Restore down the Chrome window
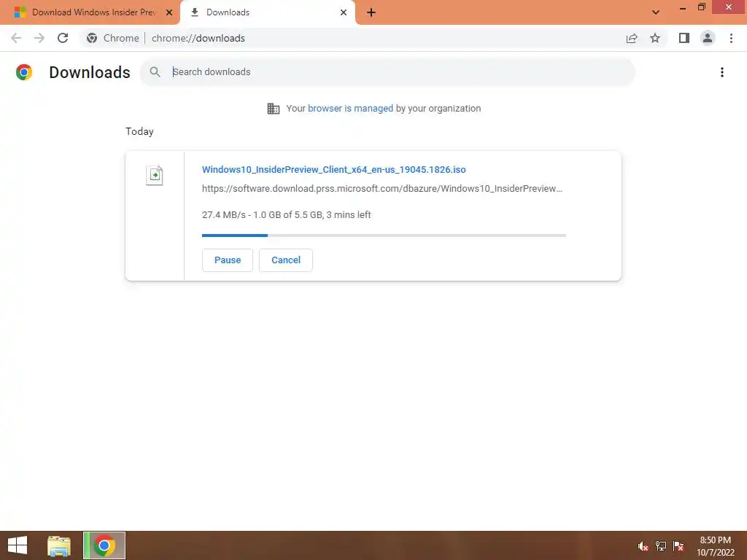 tap(702, 7)
